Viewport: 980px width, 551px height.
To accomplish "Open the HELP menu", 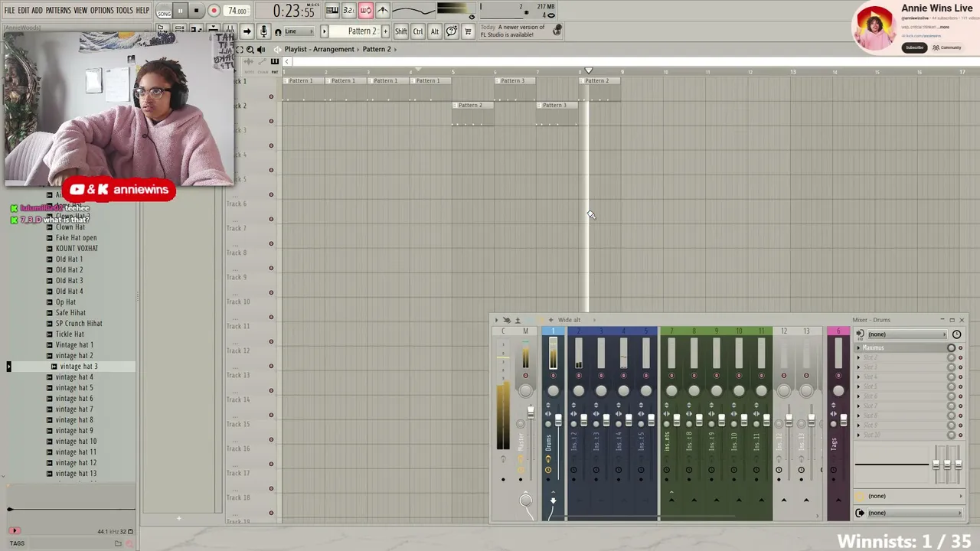I will click(x=142, y=11).
